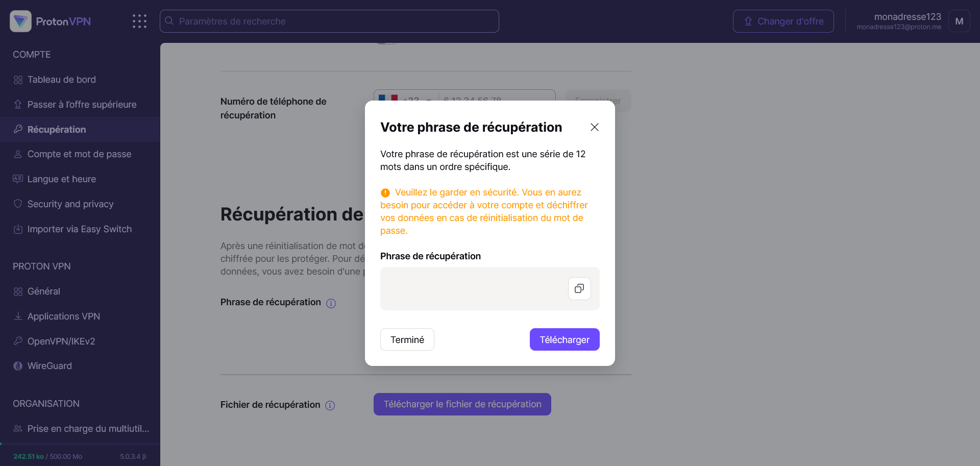980x466 pixels.
Task: Open Langue et heure settings
Action: click(x=61, y=179)
